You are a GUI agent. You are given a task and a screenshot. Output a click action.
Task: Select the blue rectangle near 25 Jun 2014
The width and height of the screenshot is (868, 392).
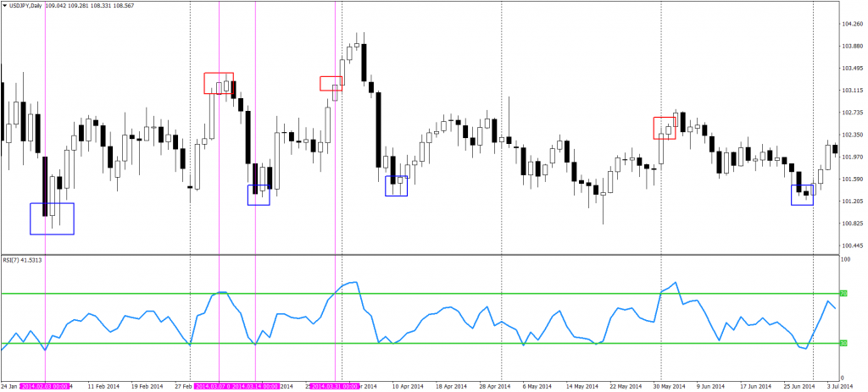(x=802, y=195)
